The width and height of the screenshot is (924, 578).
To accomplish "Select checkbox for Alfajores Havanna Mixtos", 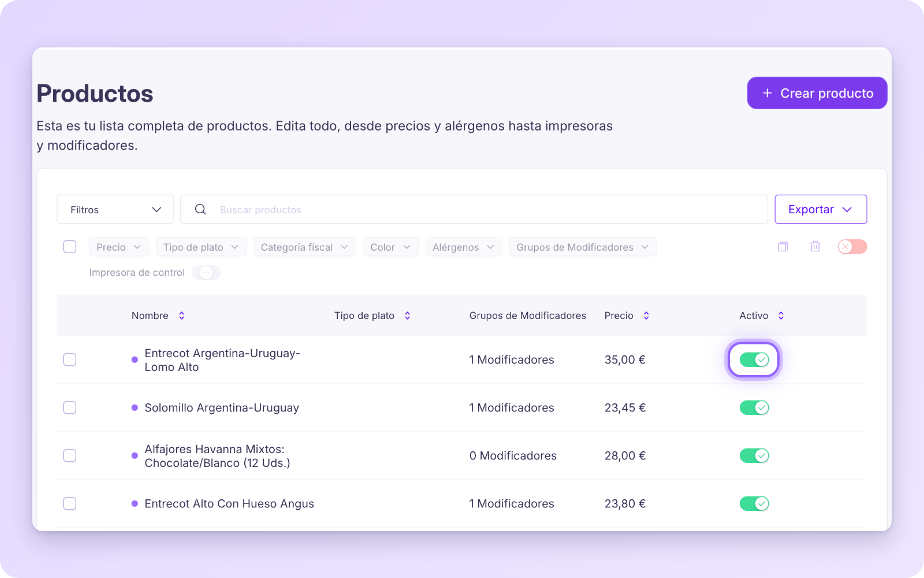I will click(x=70, y=455).
